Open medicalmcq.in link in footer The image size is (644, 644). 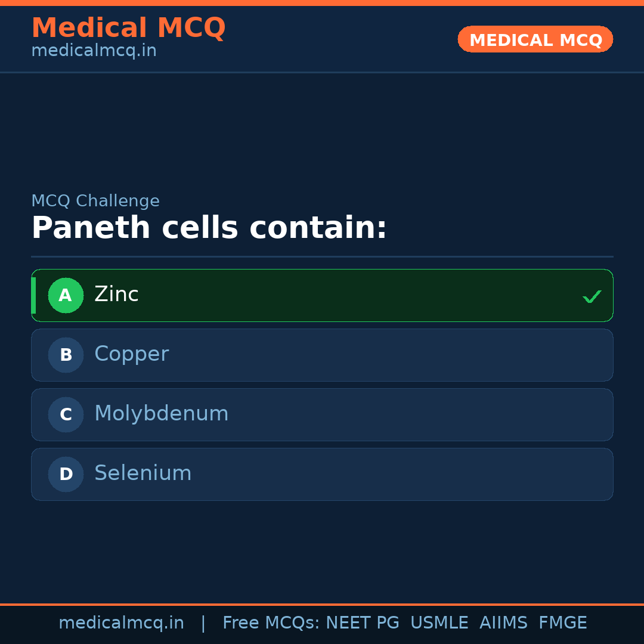coord(121,622)
